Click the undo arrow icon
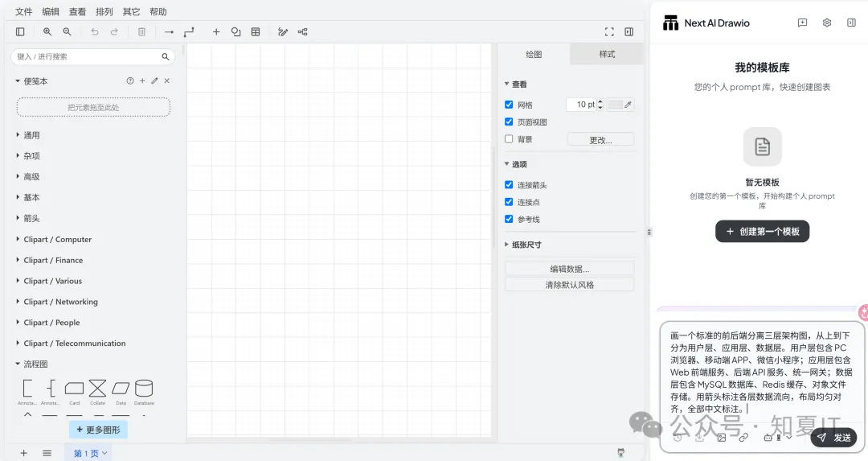868x461 pixels. [95, 32]
